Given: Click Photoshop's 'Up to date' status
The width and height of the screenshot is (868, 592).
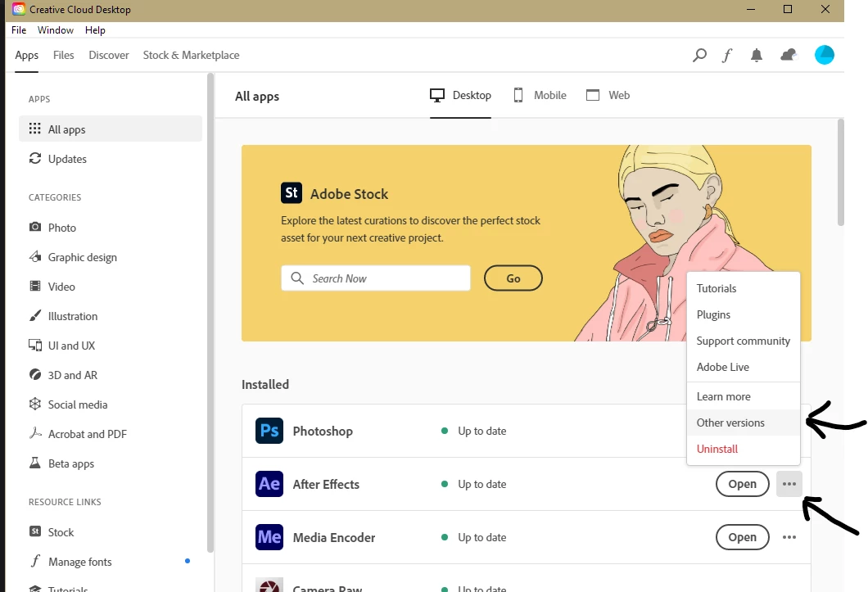Looking at the screenshot, I should coord(481,431).
